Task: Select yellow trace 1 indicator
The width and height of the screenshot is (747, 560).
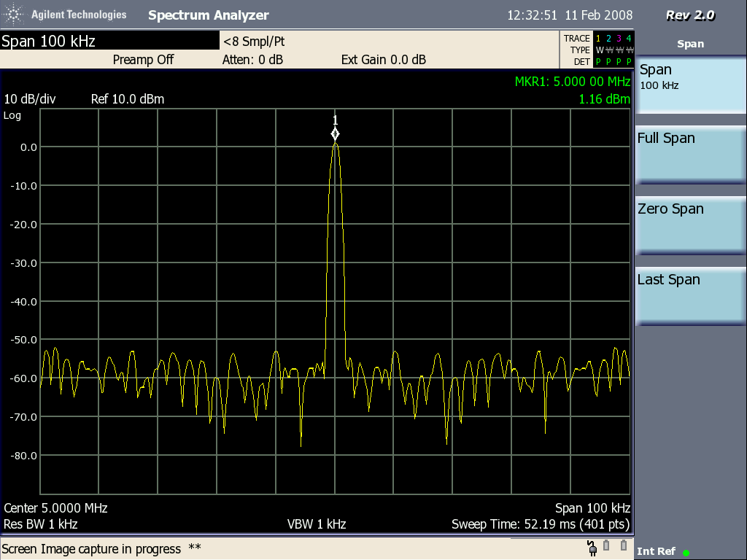Action: coord(598,39)
